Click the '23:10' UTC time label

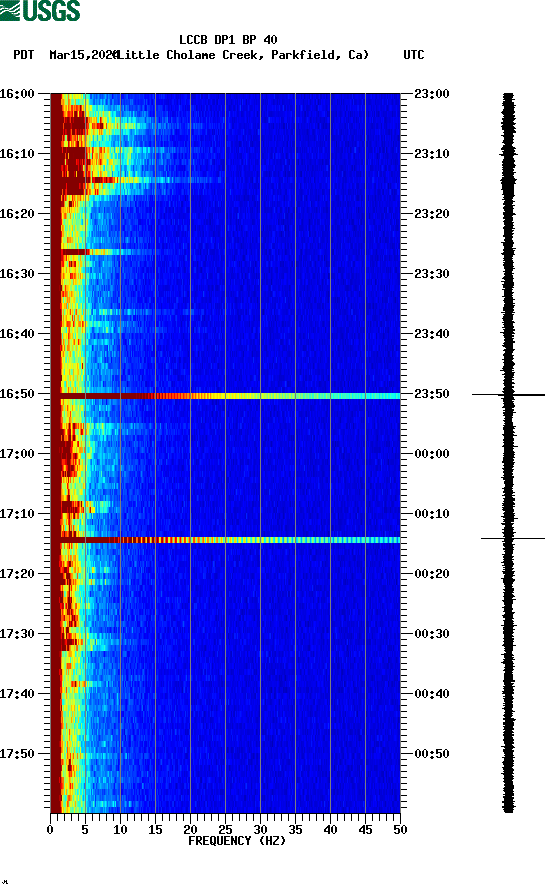click(x=432, y=154)
